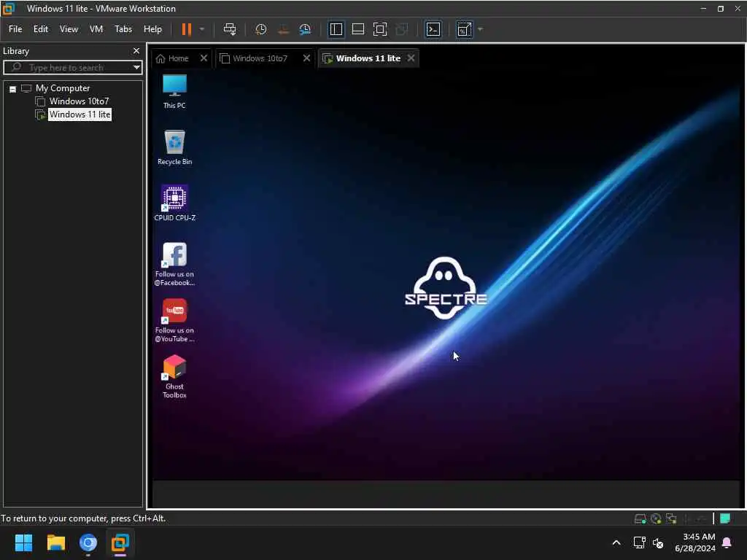Open the power options dropdown arrow beside pause
The width and height of the screenshot is (747, 560).
click(201, 29)
